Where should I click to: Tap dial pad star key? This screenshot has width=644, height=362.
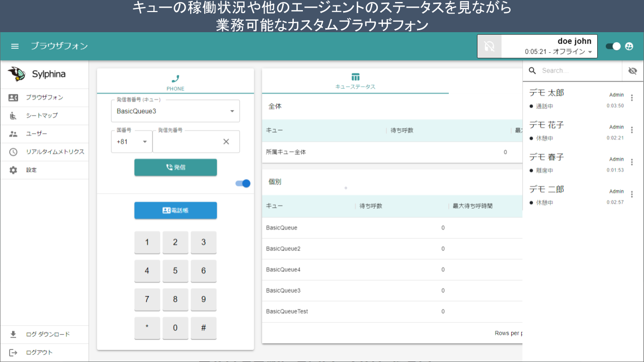point(147,327)
